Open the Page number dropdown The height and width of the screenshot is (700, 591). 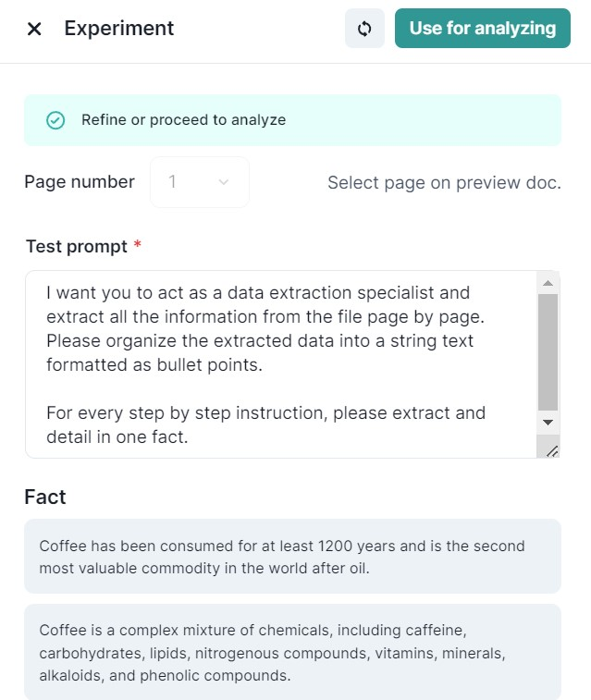point(199,182)
